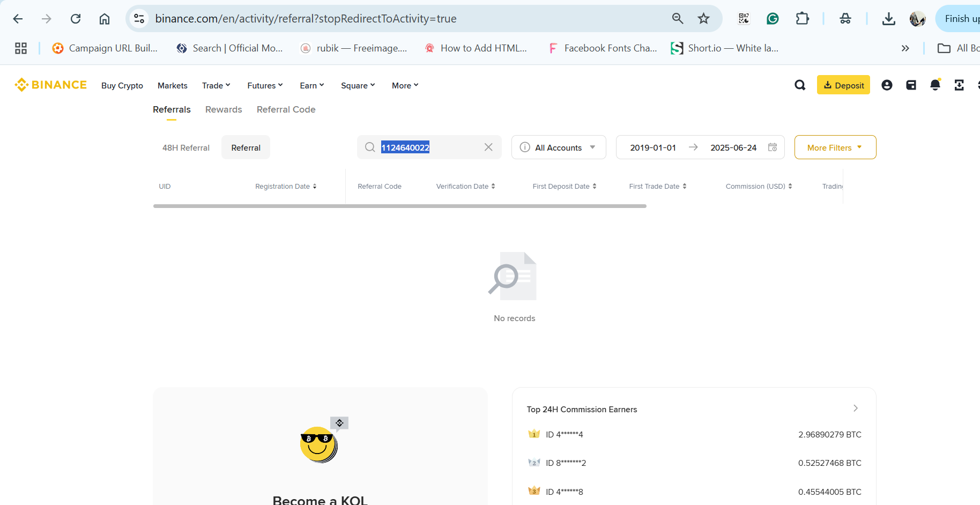Click the Binance header search icon
980x505 pixels.
(800, 85)
